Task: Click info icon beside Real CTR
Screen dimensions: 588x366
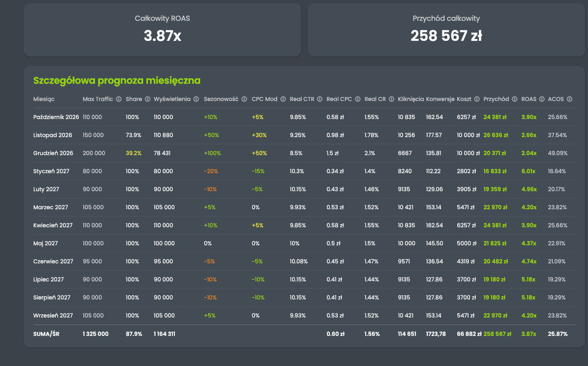Action: pyautogui.click(x=320, y=99)
